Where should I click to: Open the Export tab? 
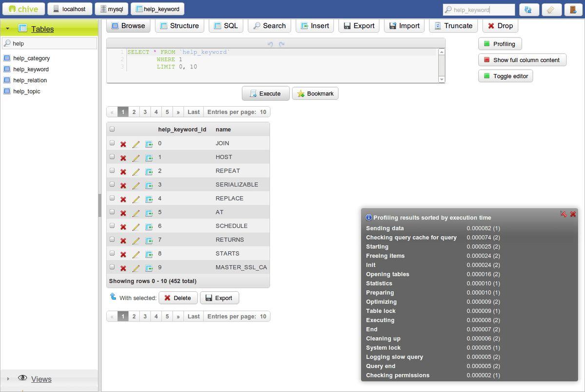pos(359,26)
